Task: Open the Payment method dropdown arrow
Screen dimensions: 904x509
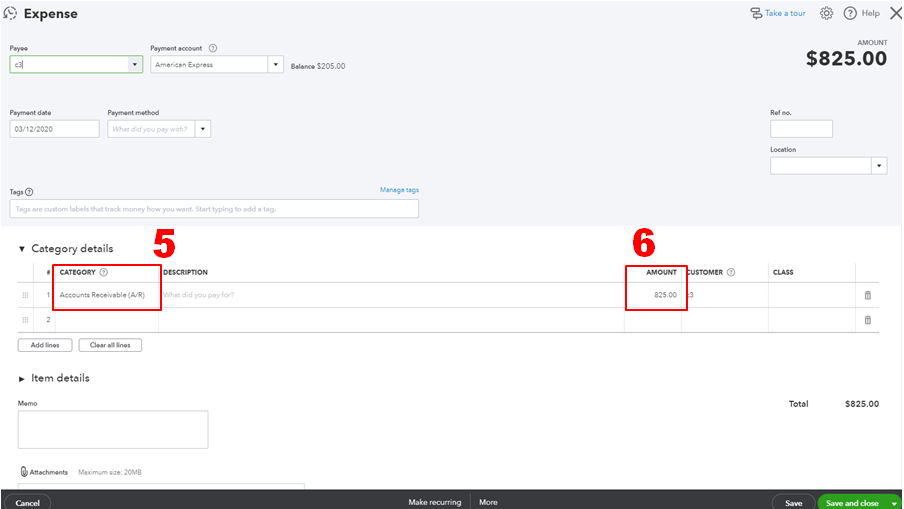Action: click(x=203, y=129)
